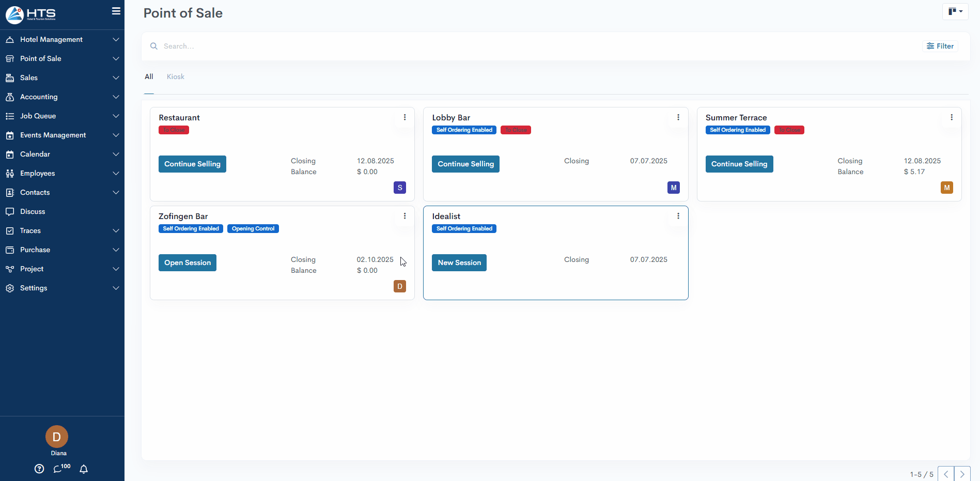Expand the Hotel Management sidebar menu

click(x=62, y=39)
